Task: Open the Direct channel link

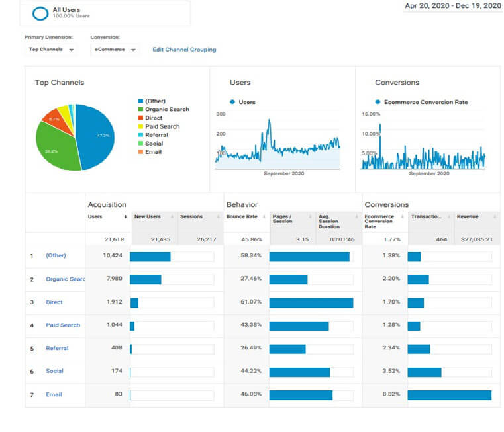Action: (x=54, y=302)
